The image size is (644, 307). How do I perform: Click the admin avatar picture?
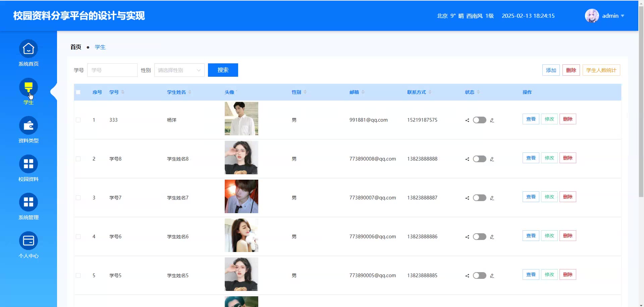click(592, 16)
